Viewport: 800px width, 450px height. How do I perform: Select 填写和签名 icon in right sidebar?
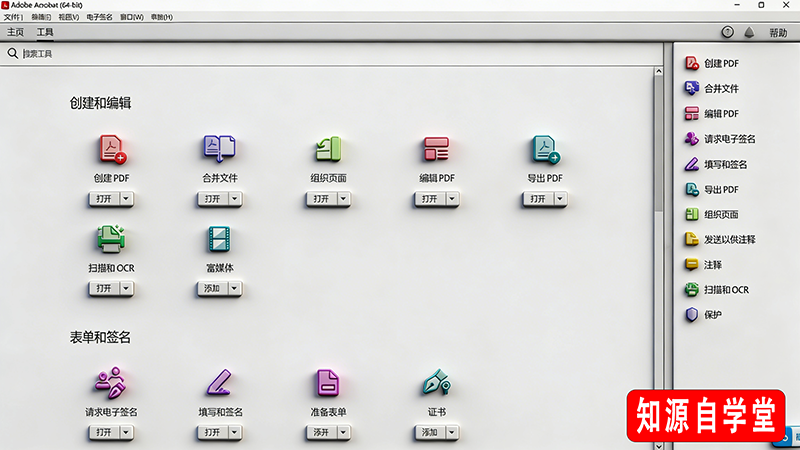(x=692, y=164)
